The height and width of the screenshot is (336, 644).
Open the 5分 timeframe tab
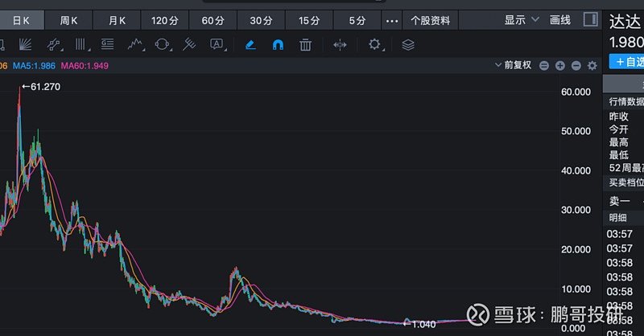coord(357,21)
